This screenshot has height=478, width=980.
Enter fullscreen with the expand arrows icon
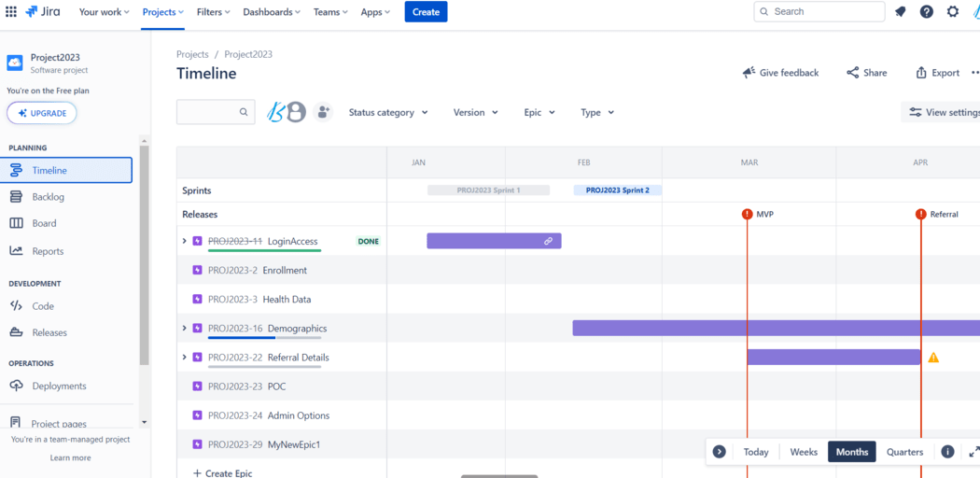tap(973, 452)
